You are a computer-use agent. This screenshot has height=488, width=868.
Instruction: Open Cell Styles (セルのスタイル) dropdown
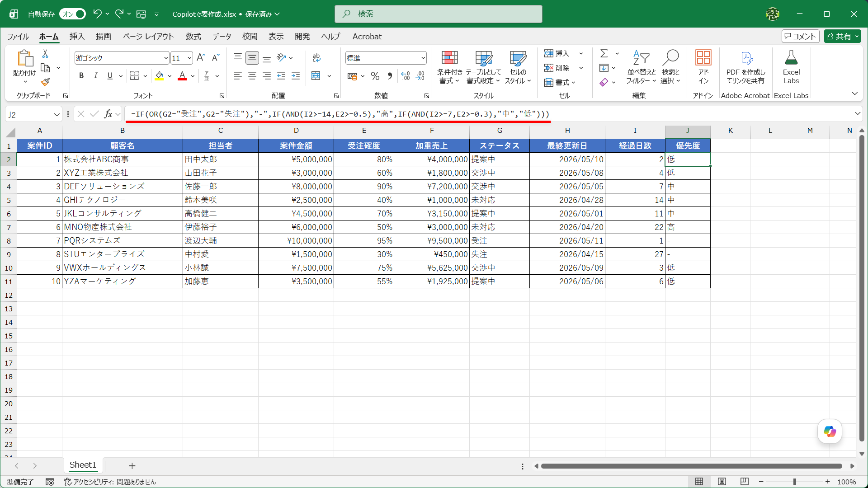[x=518, y=67]
